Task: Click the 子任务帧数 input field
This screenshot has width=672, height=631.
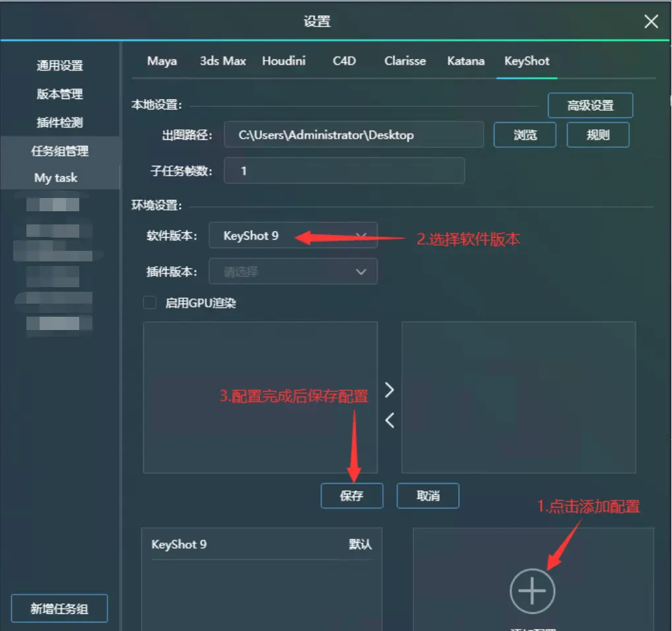Action: pyautogui.click(x=344, y=171)
